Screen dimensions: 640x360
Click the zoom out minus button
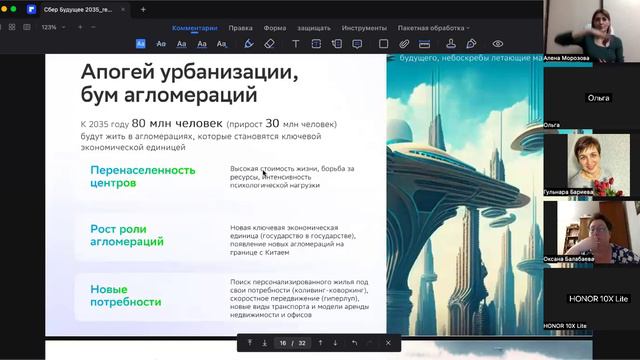click(93, 27)
